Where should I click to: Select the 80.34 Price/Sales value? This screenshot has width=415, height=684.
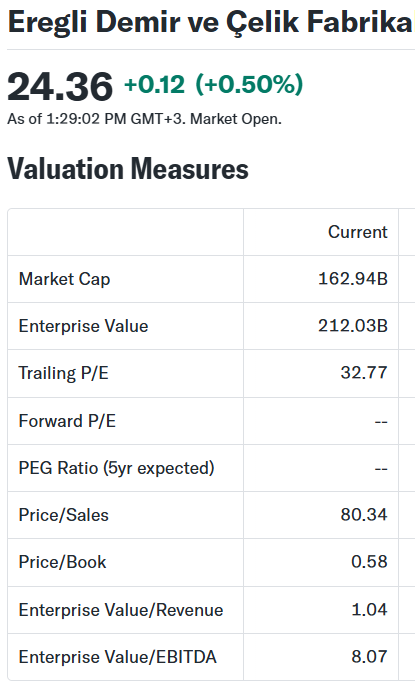click(364, 515)
